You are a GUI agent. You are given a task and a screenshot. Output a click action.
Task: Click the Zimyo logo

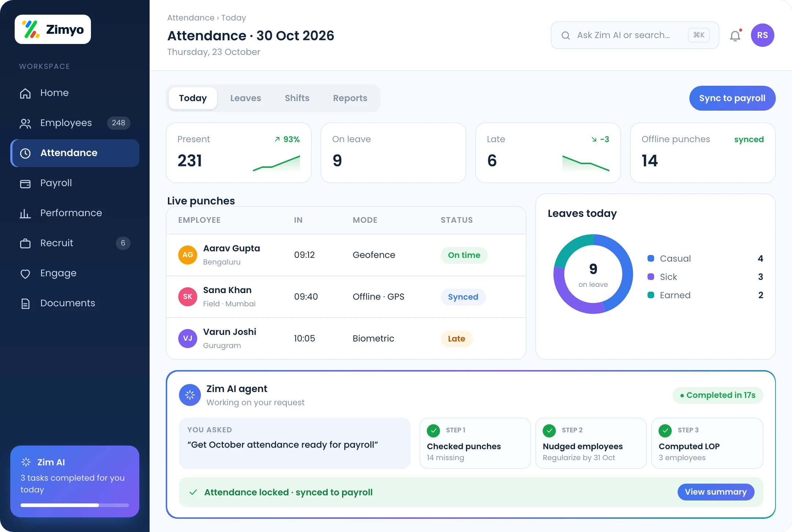click(x=53, y=29)
